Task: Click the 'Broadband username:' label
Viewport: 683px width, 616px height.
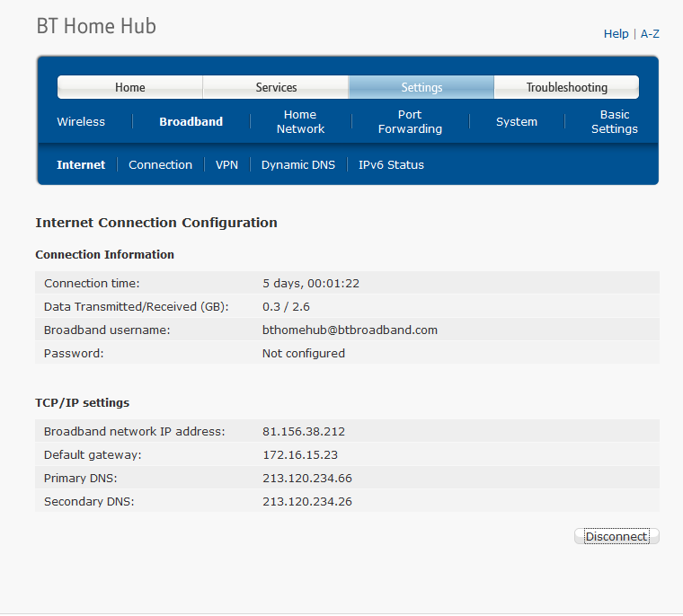Action: [x=107, y=330]
